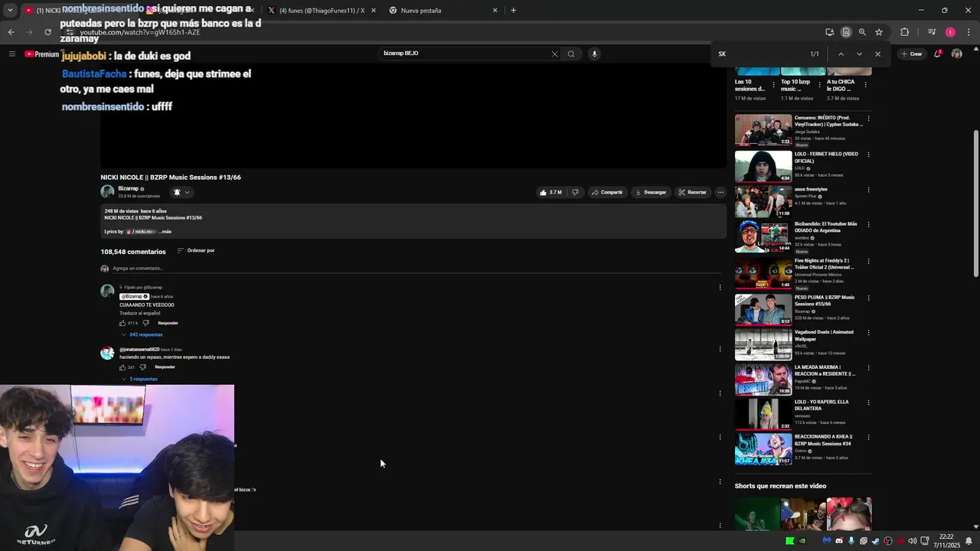The image size is (980, 551).
Task: Open options for Cerounno: INÉDITO video
Action: coord(868,119)
